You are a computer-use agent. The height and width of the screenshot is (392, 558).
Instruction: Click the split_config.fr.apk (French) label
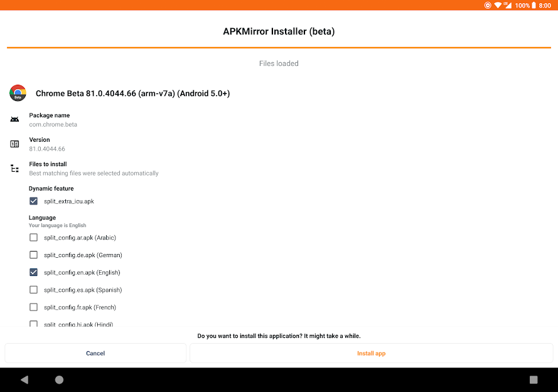click(x=80, y=307)
